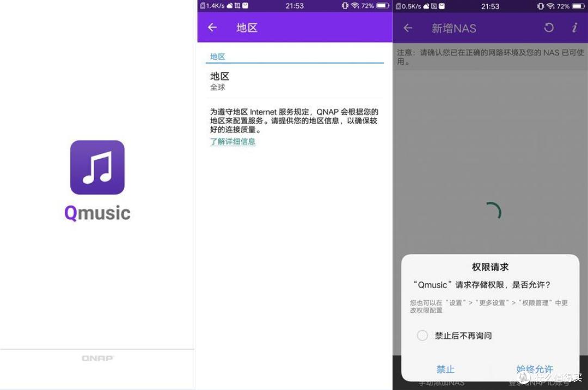The image size is (588, 390).
Task: Tap the QNAP logo on splash screen
Action: pos(97,358)
